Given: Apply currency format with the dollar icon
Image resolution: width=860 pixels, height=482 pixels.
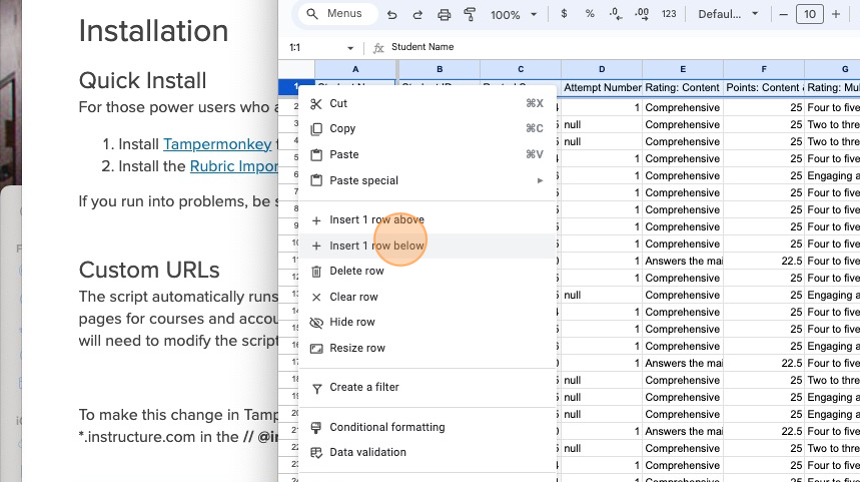Looking at the screenshot, I should pos(564,14).
